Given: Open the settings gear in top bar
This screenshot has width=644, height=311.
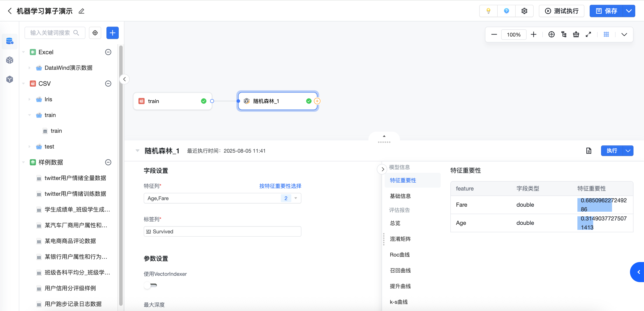Looking at the screenshot, I should 524,11.
